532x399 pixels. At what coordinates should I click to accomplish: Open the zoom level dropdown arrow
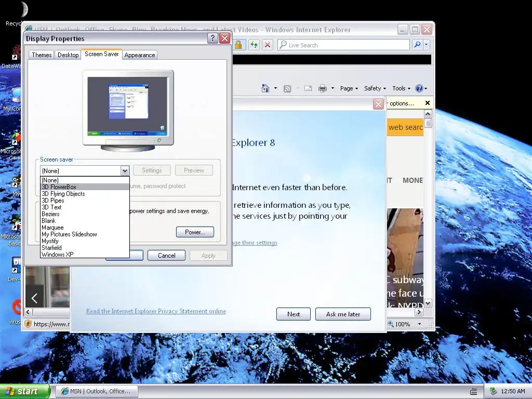click(419, 324)
